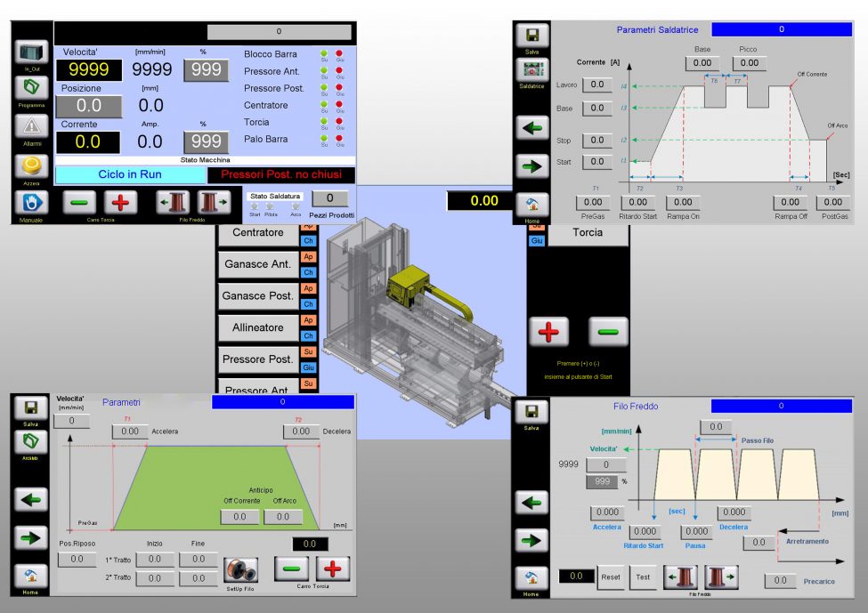
Task: Open the In_Out screen icon
Action: (x=31, y=52)
